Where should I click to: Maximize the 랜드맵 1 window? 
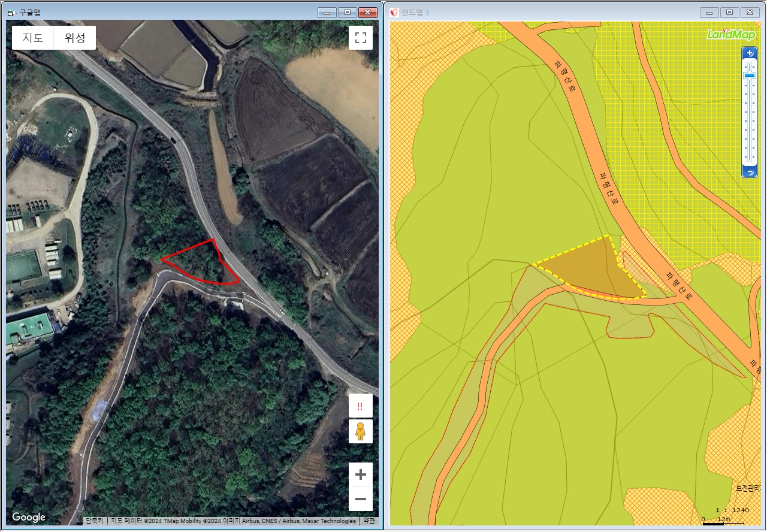pos(730,13)
